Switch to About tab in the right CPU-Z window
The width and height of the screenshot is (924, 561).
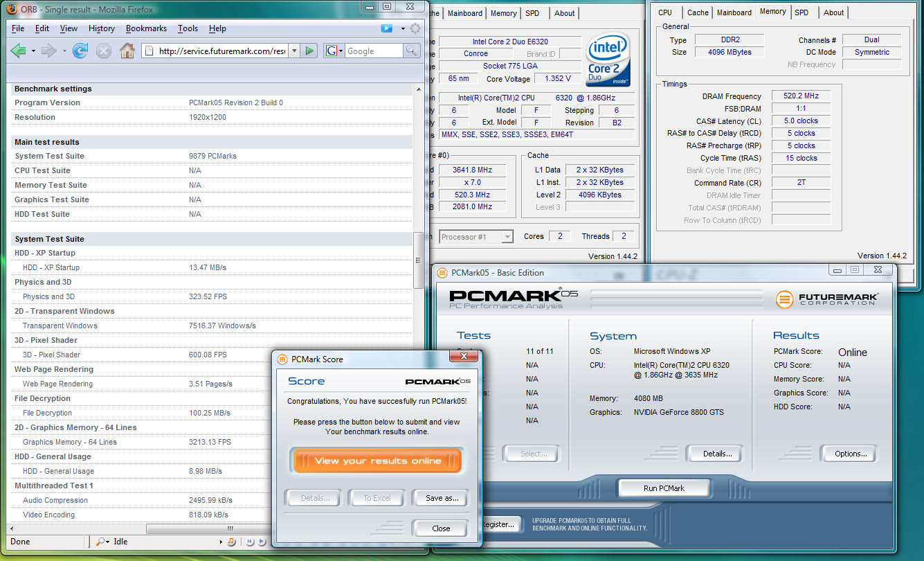(833, 12)
